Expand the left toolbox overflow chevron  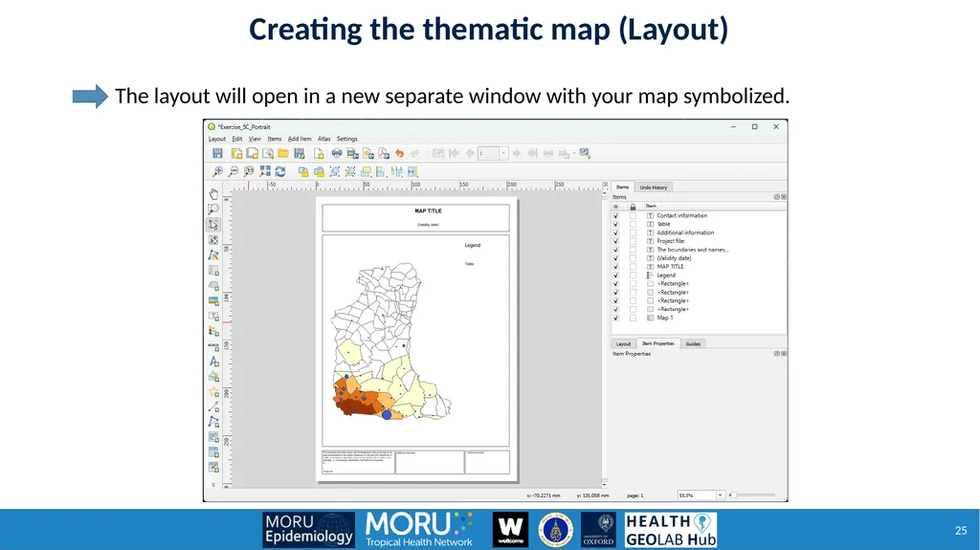213,484
